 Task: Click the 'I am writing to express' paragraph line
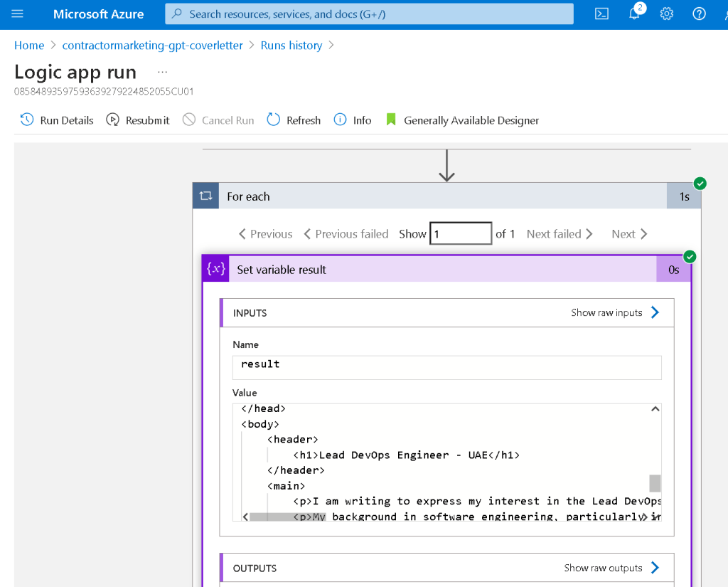pos(477,501)
